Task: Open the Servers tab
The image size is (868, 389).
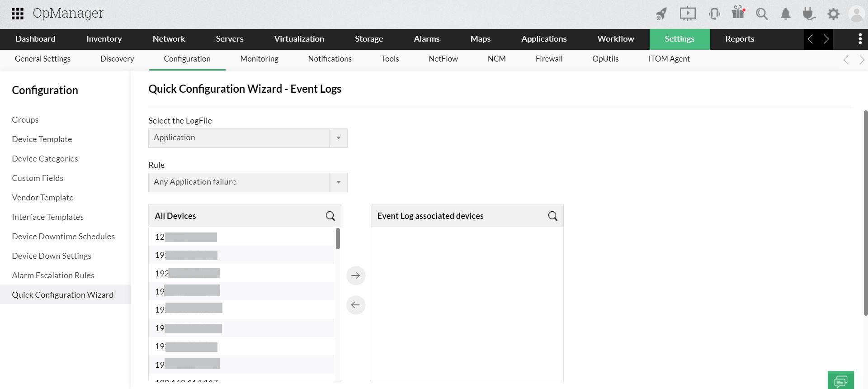Action: (x=229, y=39)
